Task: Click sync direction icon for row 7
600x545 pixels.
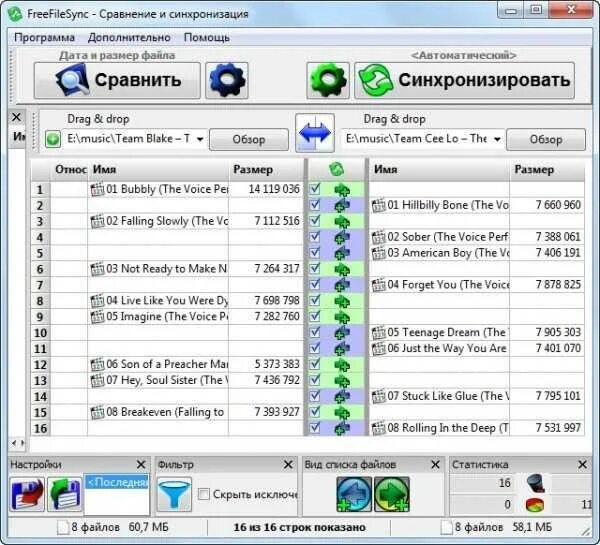Action: click(342, 285)
